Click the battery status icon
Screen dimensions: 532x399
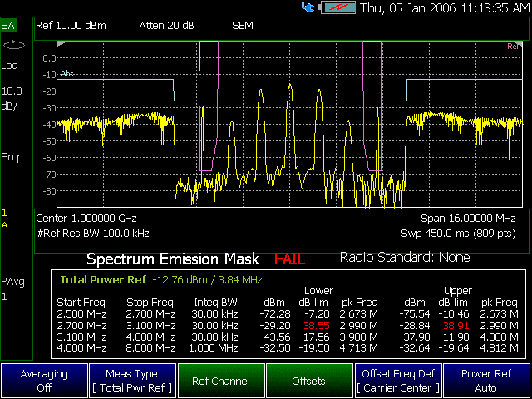(x=337, y=7)
